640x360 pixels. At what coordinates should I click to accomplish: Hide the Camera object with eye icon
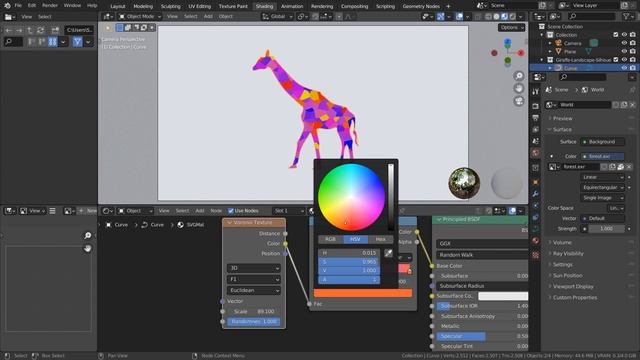624,43
